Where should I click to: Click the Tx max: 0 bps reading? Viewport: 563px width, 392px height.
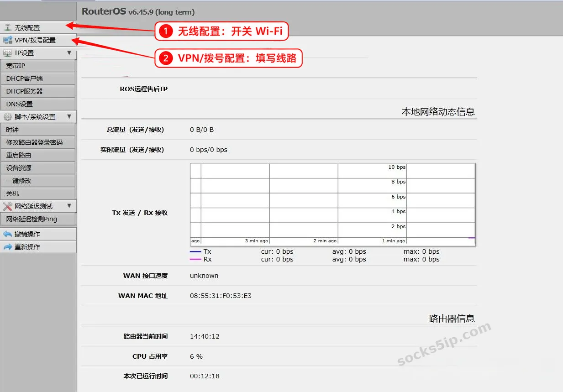pos(421,251)
